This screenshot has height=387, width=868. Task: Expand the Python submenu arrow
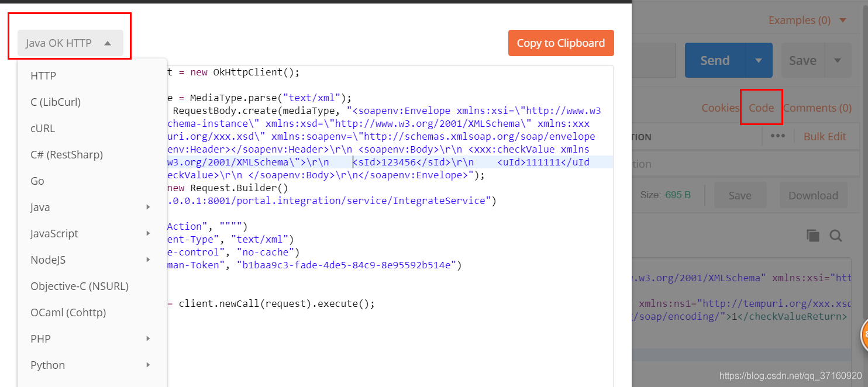coord(149,365)
